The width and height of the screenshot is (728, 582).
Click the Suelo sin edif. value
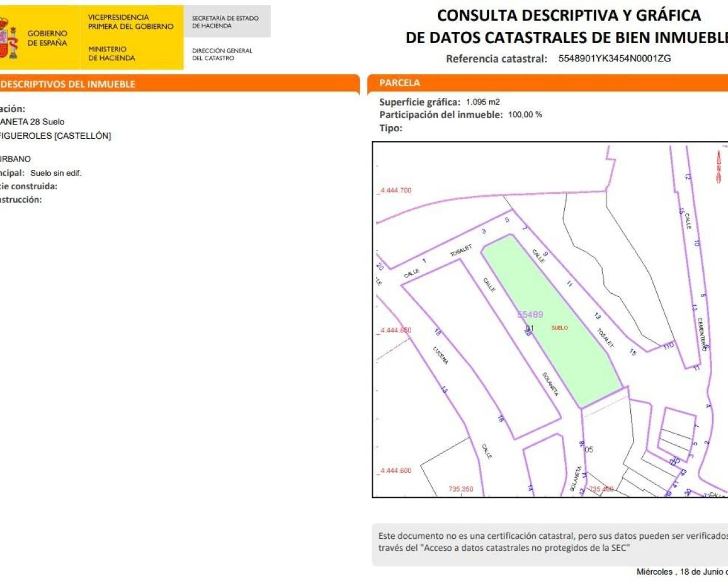[x=56, y=173]
